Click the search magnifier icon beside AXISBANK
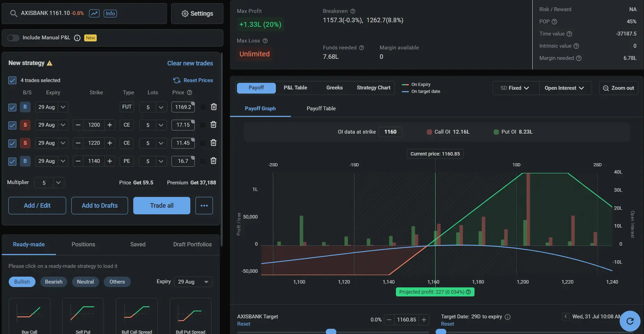The image size is (644, 334). [x=14, y=14]
